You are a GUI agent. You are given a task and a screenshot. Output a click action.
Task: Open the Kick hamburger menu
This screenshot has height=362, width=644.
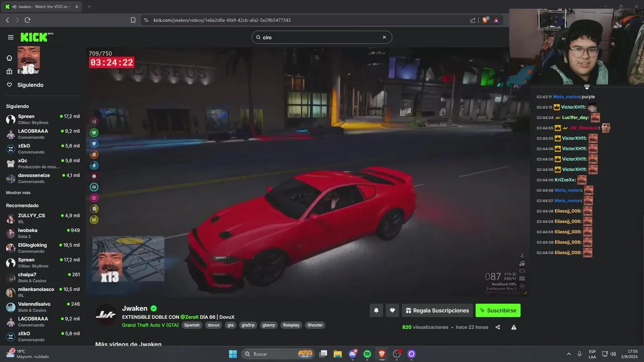pyautogui.click(x=11, y=37)
